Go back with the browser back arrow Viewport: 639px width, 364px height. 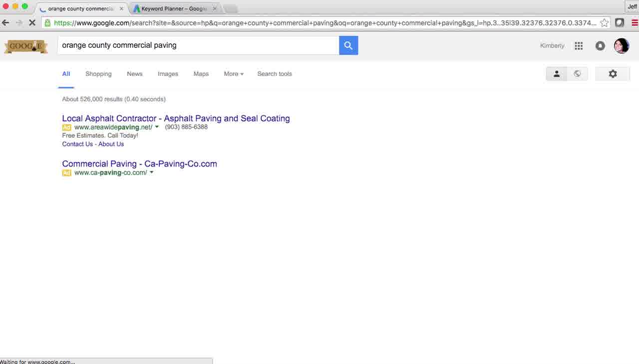coord(5,22)
